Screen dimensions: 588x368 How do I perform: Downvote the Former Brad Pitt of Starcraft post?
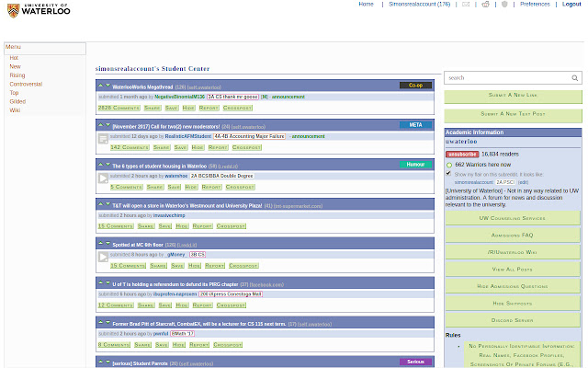pyautogui.click(x=107, y=322)
